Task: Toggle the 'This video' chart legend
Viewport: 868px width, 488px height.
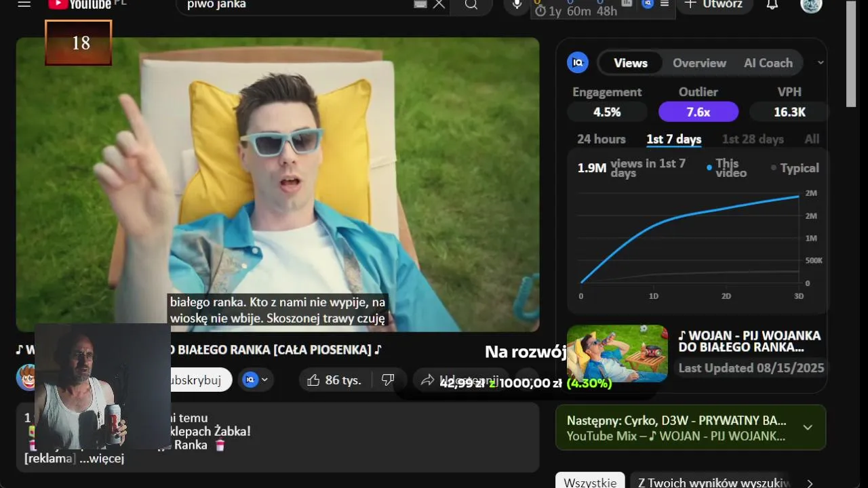Action: coord(727,167)
